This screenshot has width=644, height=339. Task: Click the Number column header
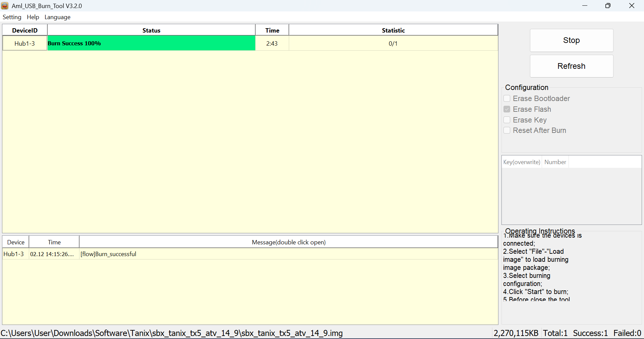555,162
